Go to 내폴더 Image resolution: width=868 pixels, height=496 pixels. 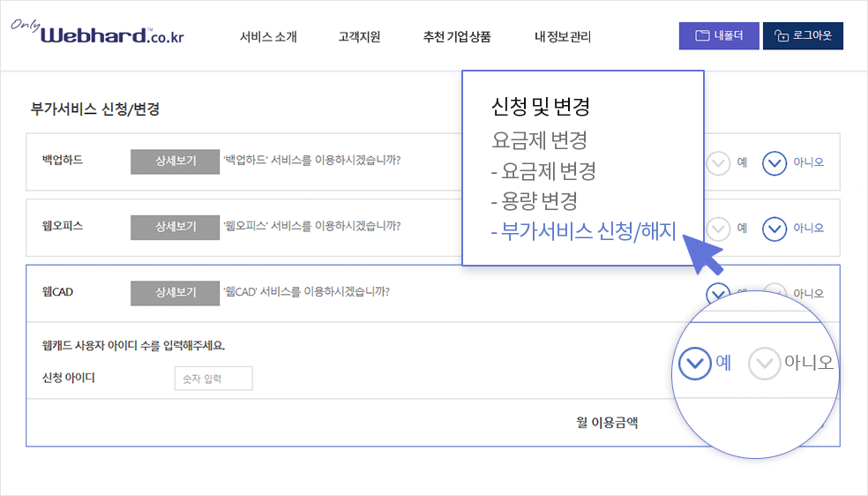point(719,36)
